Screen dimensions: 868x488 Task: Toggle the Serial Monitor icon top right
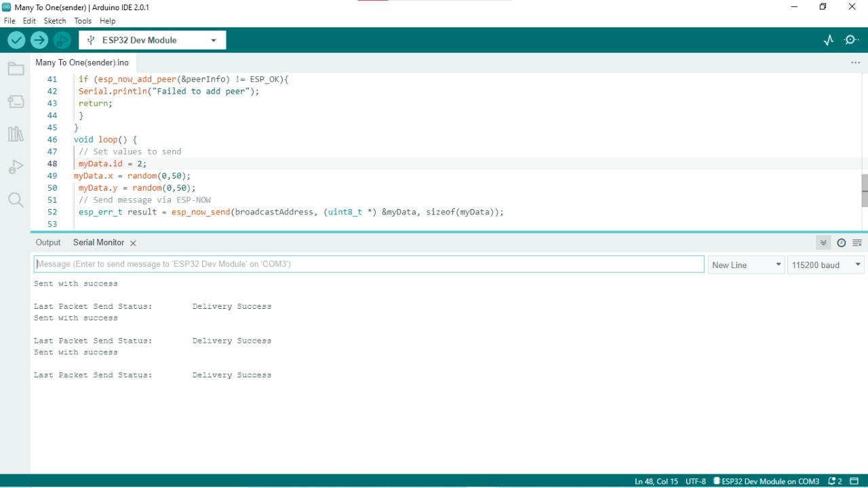click(851, 39)
